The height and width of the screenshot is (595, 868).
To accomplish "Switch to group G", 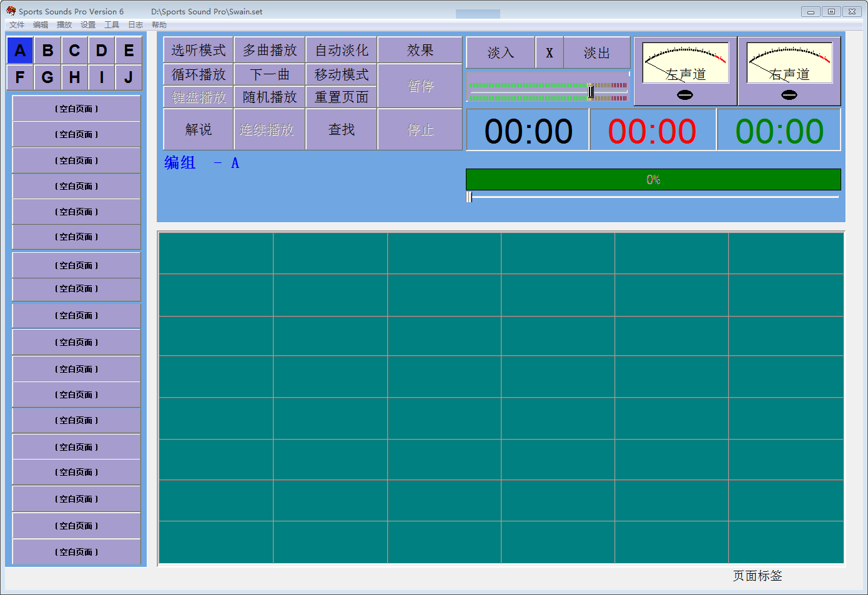I will (x=47, y=77).
